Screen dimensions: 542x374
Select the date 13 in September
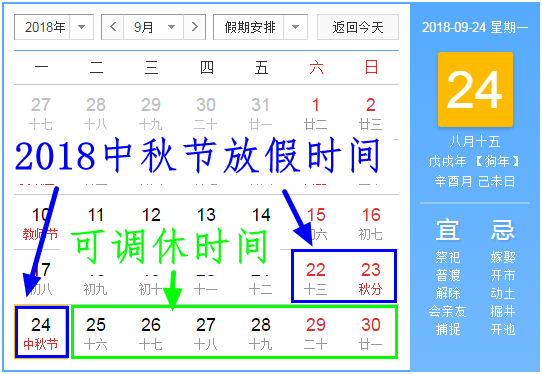[206, 215]
